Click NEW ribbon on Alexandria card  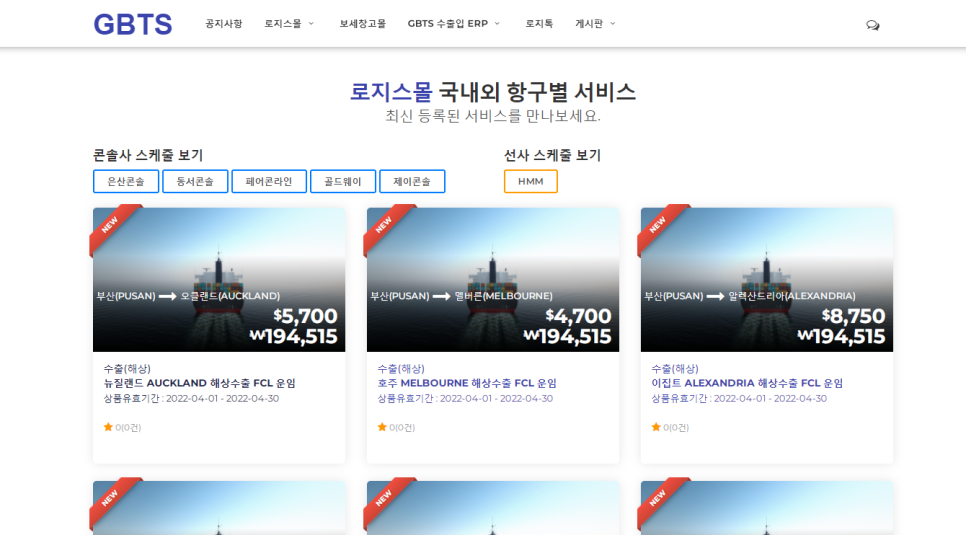tap(659, 225)
